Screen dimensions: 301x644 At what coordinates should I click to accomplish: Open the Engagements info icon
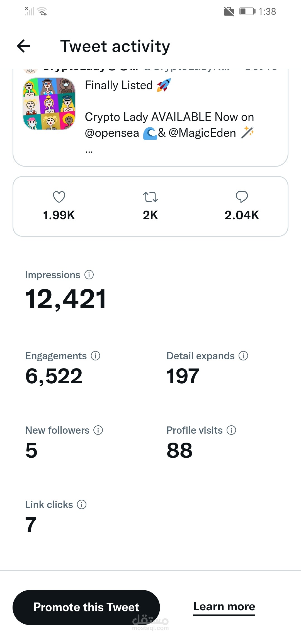pyautogui.click(x=96, y=356)
